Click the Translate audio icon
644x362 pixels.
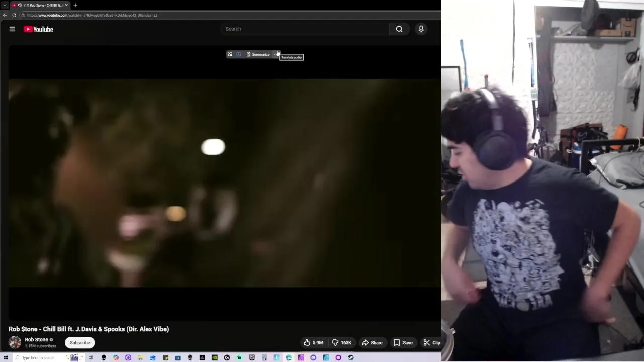coord(276,54)
